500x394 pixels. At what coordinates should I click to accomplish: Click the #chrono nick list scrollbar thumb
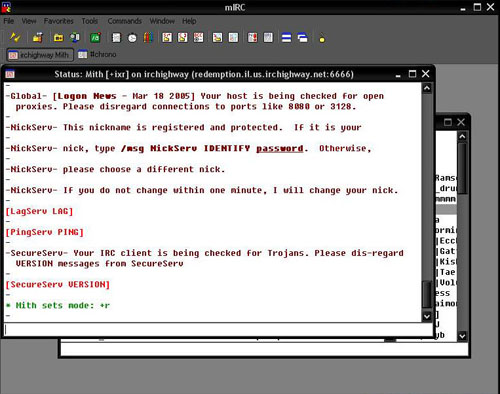(x=462, y=168)
